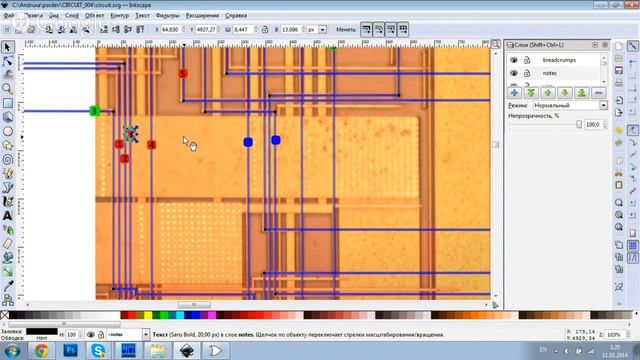Select the Pencil freehand tool
The height and width of the screenshot is (360, 640).
tap(7, 173)
